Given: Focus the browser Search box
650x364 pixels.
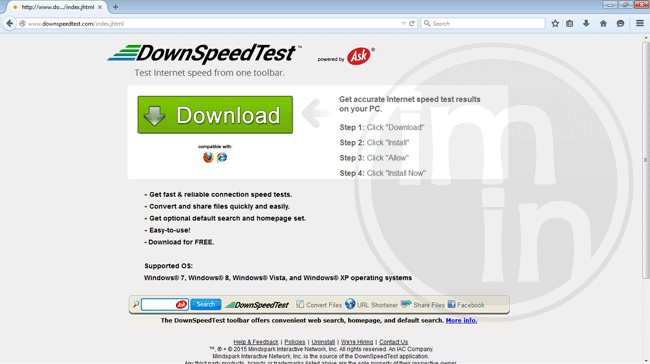Looking at the screenshot, I should [483, 24].
